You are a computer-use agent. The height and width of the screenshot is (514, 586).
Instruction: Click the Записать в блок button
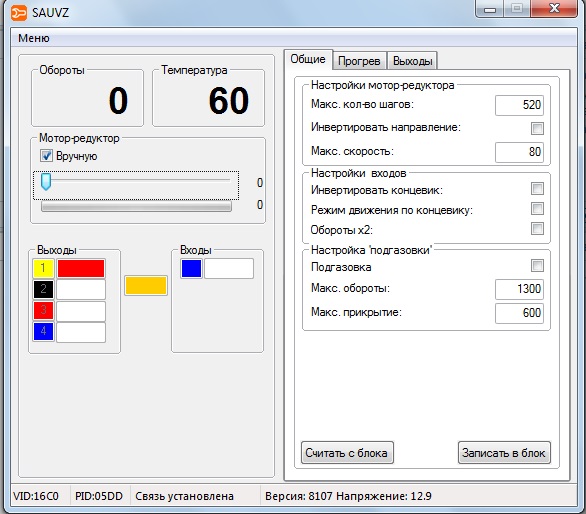(504, 453)
